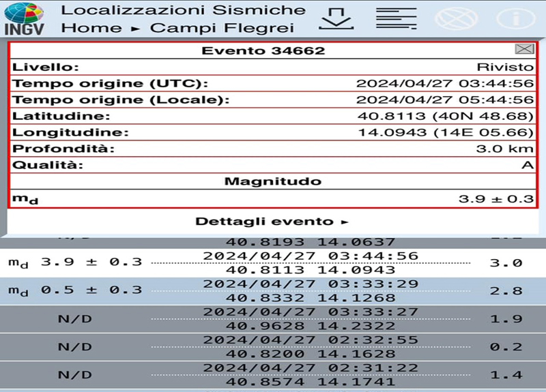The height and width of the screenshot is (392, 546).
Task: Select the md 3.9 ± 0.3 list row
Action: pyautogui.click(x=273, y=263)
